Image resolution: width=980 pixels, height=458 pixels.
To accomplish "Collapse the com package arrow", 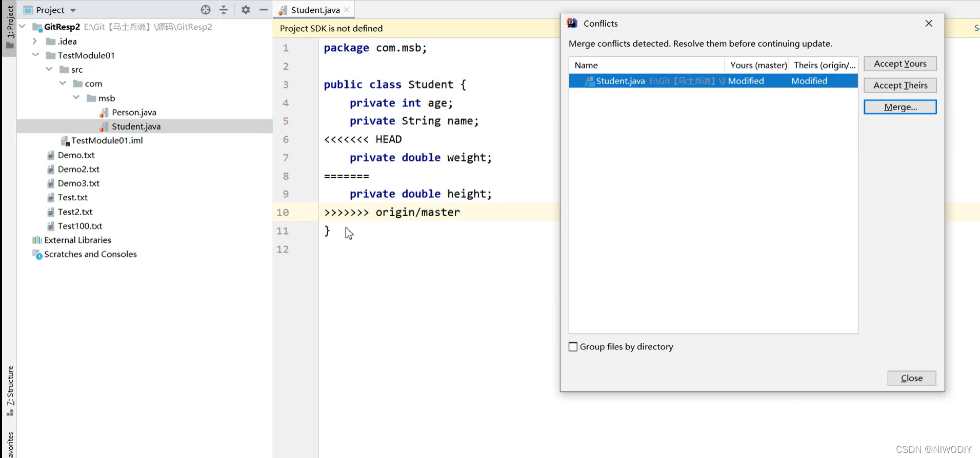I will (x=63, y=83).
